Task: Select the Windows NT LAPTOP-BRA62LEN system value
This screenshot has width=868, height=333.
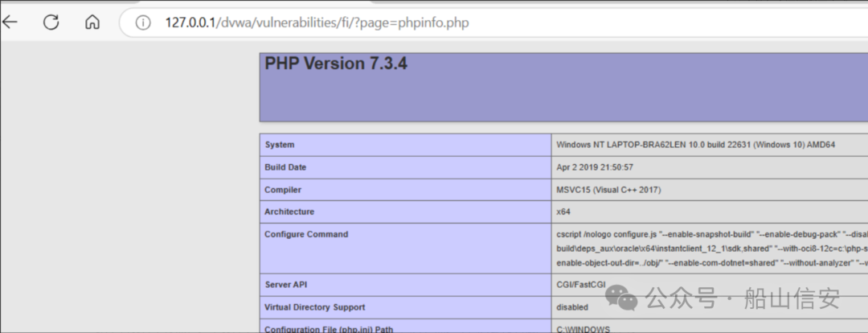Action: [696, 145]
